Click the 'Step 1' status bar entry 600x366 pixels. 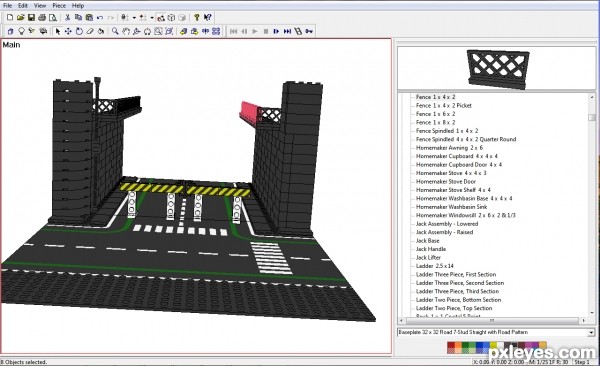pyautogui.click(x=582, y=362)
